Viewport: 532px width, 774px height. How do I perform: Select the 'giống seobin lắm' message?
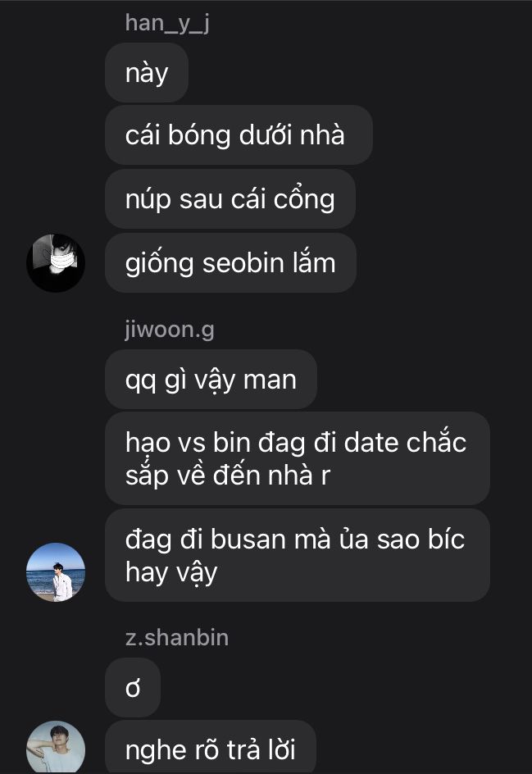(x=230, y=263)
